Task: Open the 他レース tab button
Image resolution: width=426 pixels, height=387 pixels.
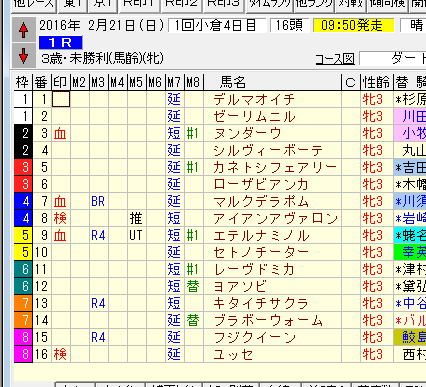Action: 33,5
